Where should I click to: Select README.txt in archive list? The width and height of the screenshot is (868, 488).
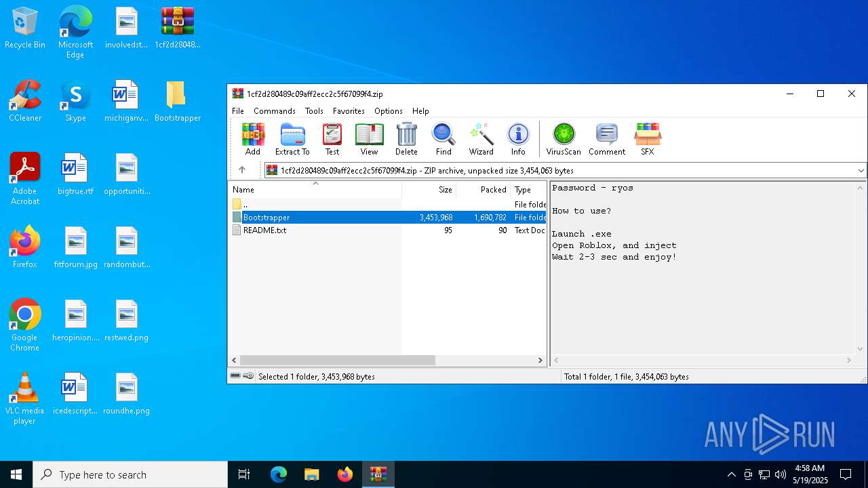click(x=387, y=230)
